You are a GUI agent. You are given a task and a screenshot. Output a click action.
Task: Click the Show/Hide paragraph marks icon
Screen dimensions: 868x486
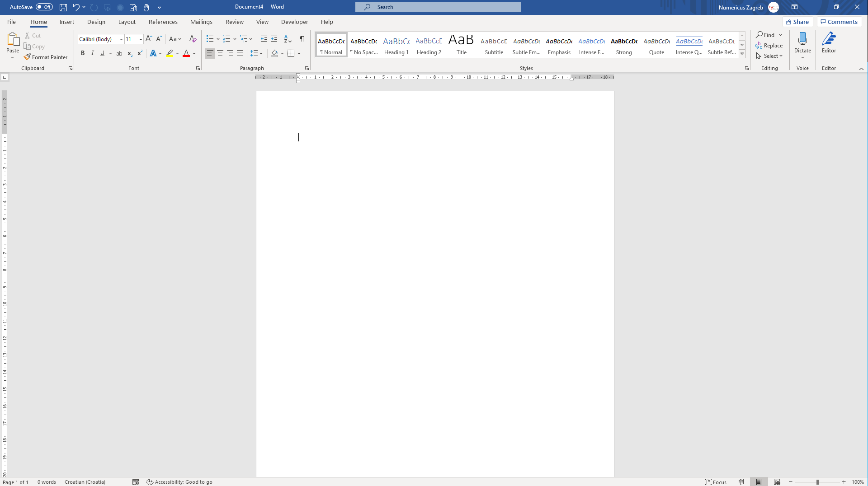click(302, 39)
